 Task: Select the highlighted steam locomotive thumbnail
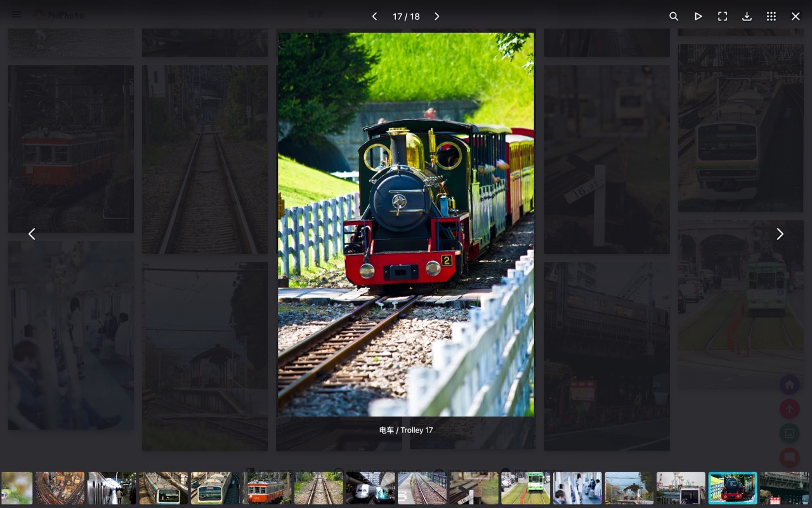733,488
